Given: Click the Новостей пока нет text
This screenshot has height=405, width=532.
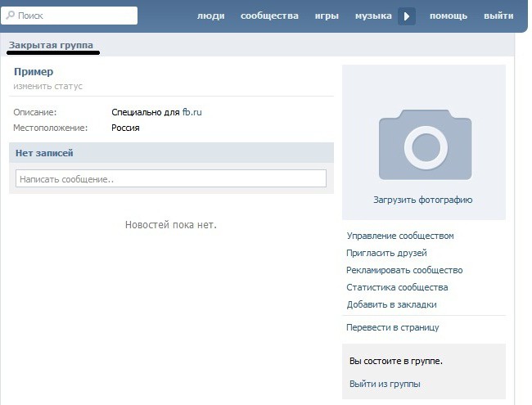Looking at the screenshot, I should pyautogui.click(x=171, y=224).
